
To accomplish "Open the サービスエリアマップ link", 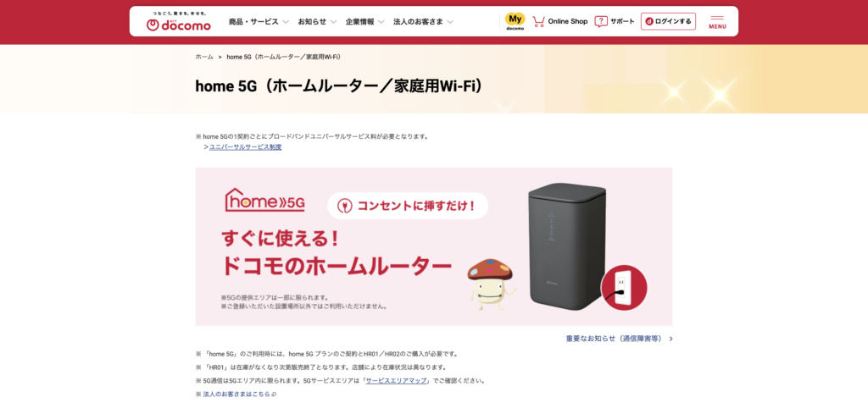I will (396, 381).
